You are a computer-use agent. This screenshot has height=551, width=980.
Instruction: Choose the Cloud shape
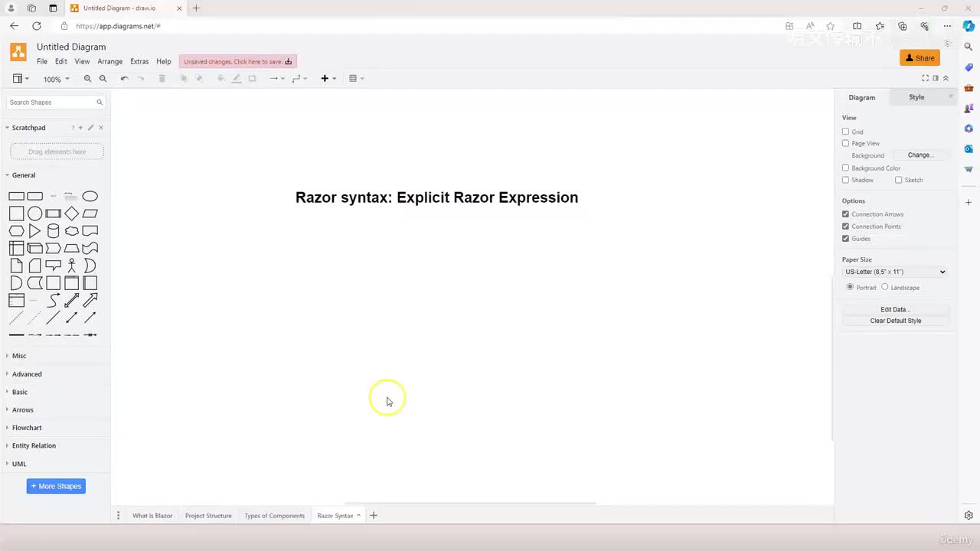point(72,231)
